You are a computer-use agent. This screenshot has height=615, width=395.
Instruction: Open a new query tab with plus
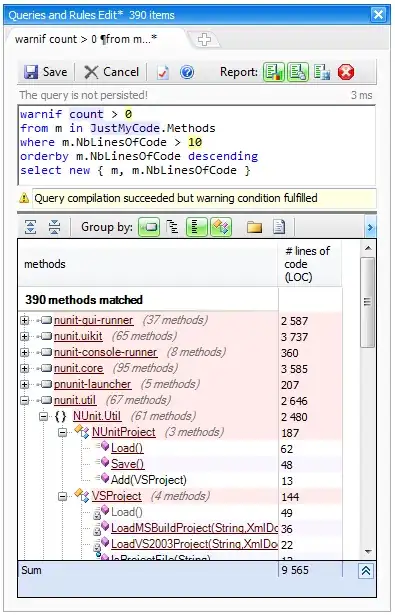click(204, 39)
